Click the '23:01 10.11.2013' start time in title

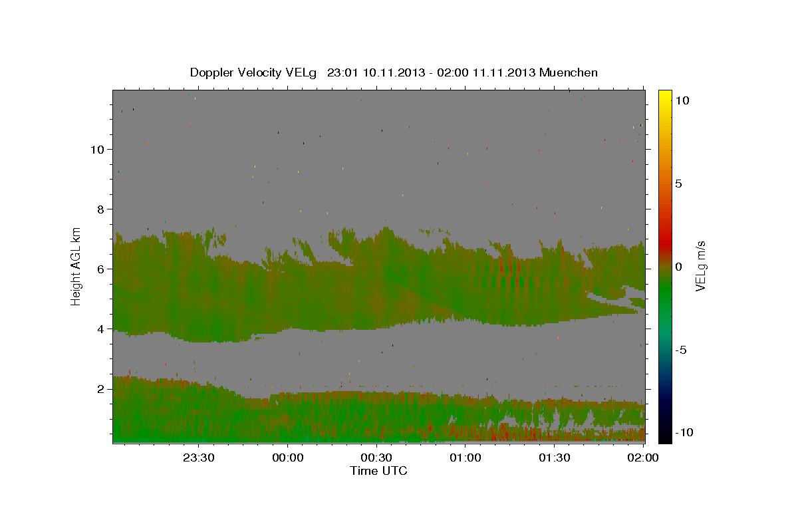(375, 72)
